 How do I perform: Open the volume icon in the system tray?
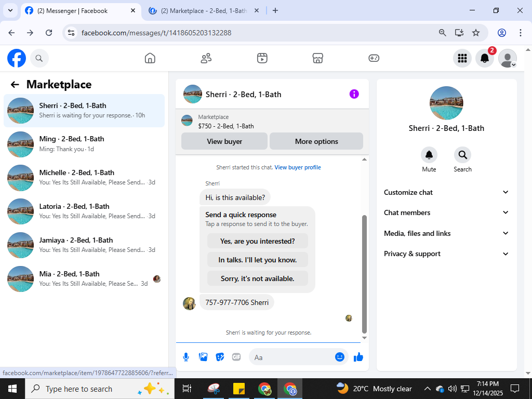452,389
